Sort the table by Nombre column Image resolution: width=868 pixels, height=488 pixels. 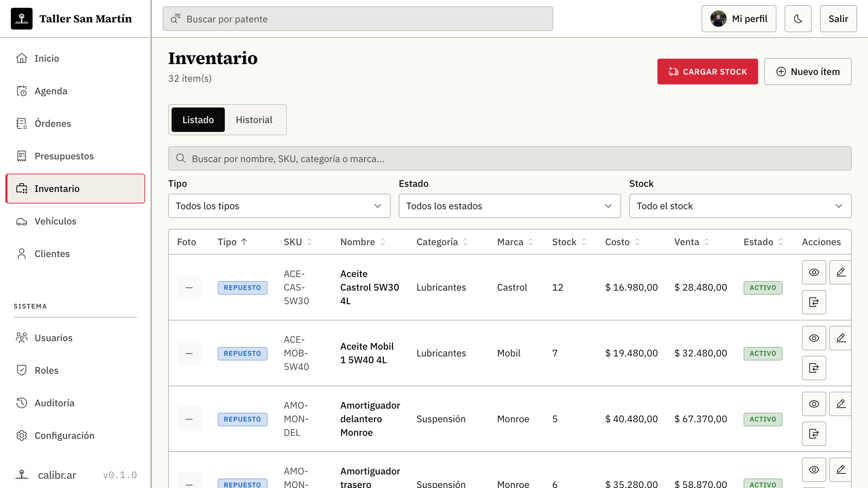coord(363,242)
